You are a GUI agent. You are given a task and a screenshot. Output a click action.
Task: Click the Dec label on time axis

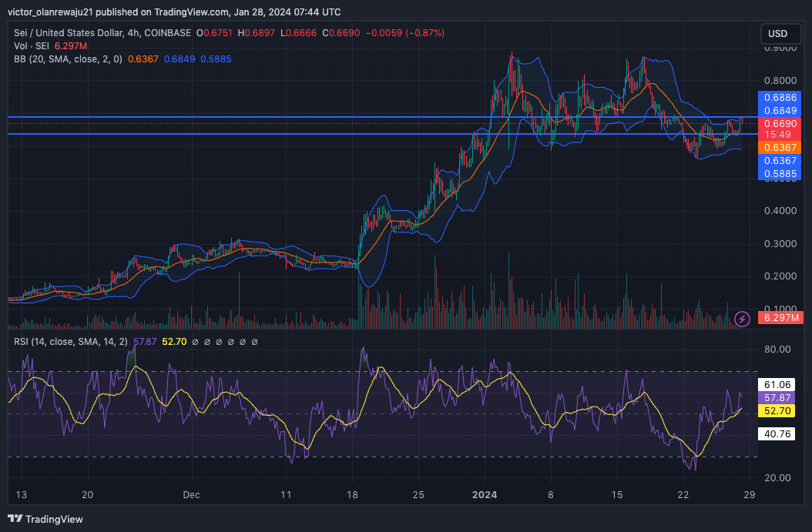[x=192, y=495]
